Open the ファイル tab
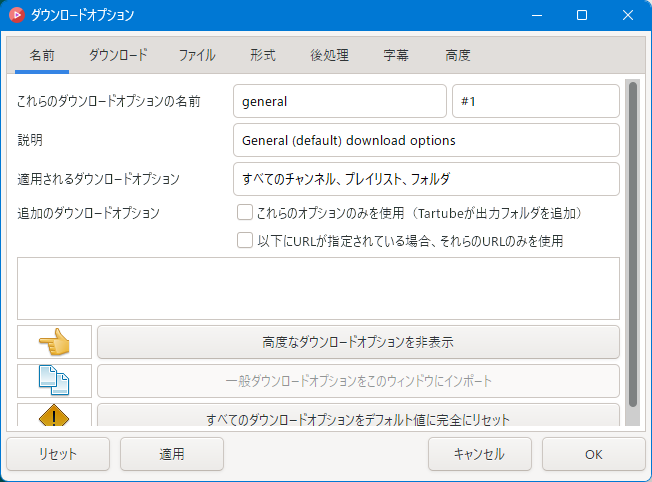This screenshot has width=652, height=482. click(x=197, y=55)
